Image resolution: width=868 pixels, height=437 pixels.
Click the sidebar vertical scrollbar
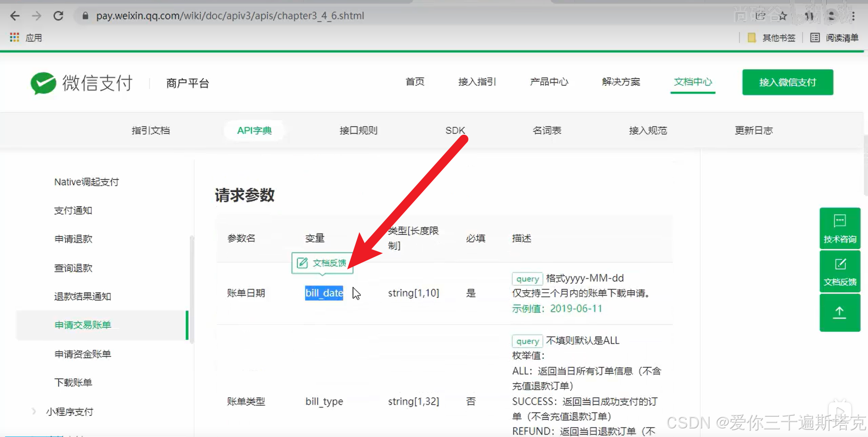pyautogui.click(x=192, y=289)
